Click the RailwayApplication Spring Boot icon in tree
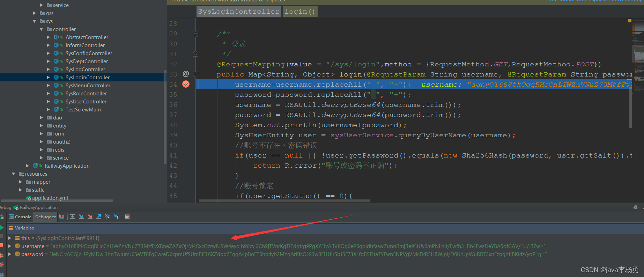Viewport: 644px width, 277px height. coord(35,166)
